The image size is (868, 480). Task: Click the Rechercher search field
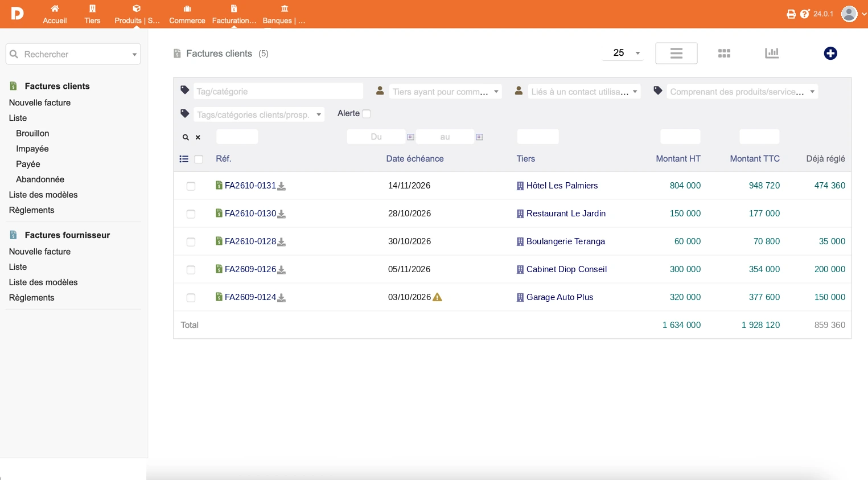click(73, 54)
